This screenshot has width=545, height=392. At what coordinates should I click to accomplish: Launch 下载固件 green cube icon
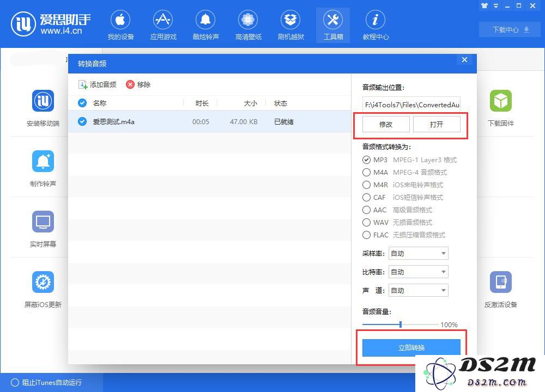click(x=501, y=101)
